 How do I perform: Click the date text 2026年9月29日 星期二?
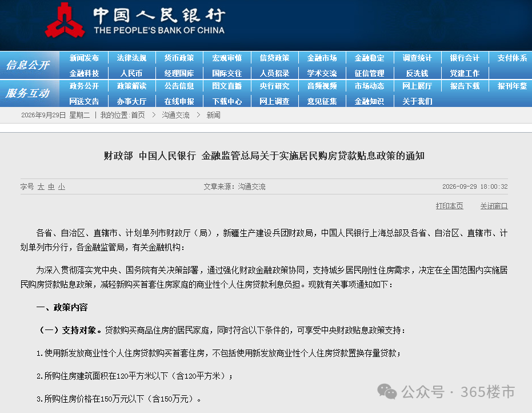pyautogui.click(x=55, y=115)
